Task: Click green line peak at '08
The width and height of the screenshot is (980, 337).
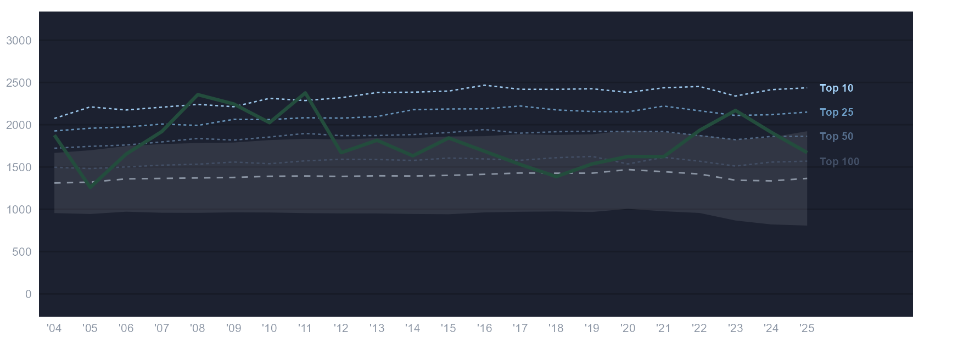Action: point(198,94)
